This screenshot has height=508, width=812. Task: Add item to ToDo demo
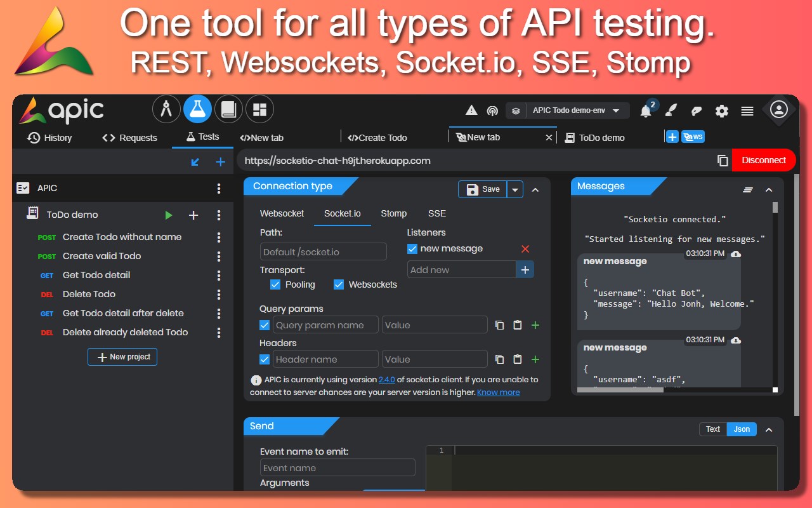[193, 215]
